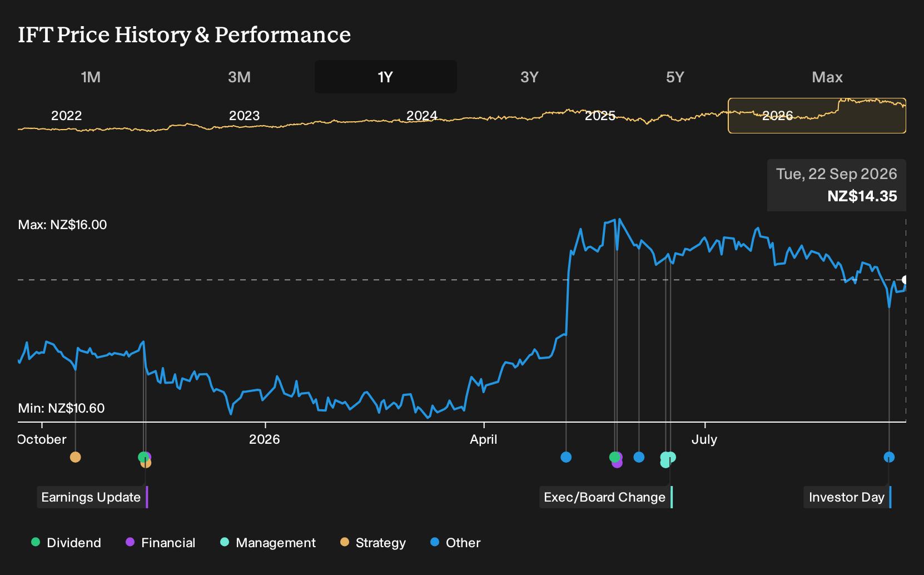
Task: Click the April axis label
Action: 484,439
